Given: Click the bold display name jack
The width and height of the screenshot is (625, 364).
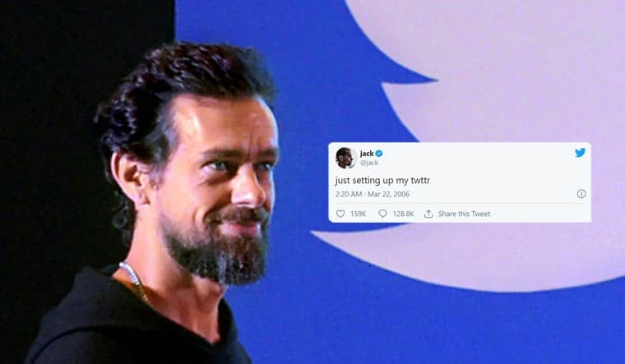Looking at the screenshot, I should click(367, 154).
